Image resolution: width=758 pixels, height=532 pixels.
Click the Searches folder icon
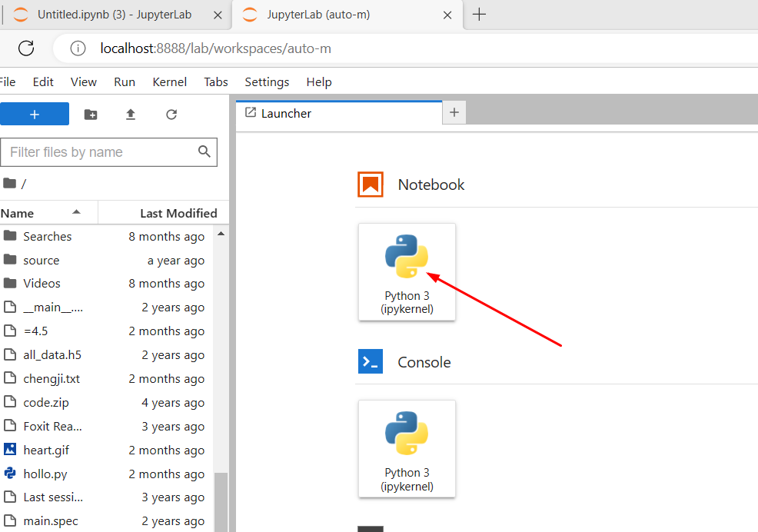click(10, 235)
